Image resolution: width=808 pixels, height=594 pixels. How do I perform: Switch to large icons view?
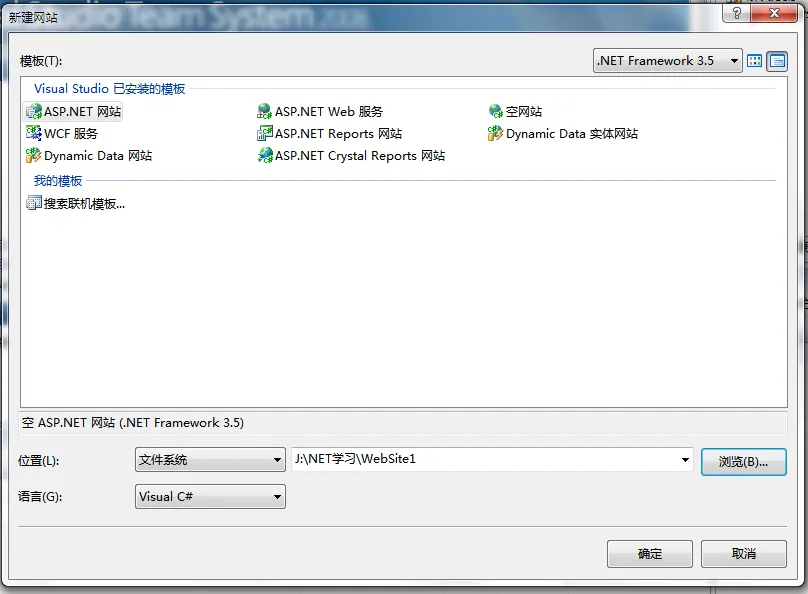754,61
